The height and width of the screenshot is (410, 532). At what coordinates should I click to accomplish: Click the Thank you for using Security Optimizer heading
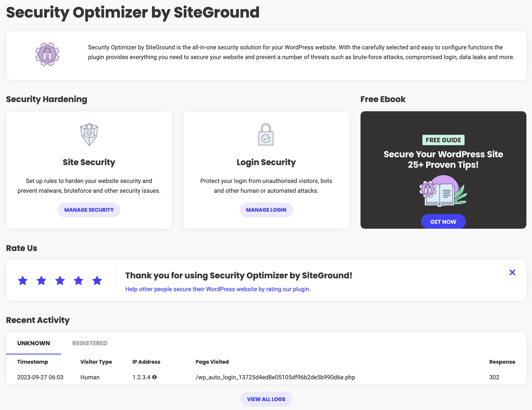pos(239,275)
